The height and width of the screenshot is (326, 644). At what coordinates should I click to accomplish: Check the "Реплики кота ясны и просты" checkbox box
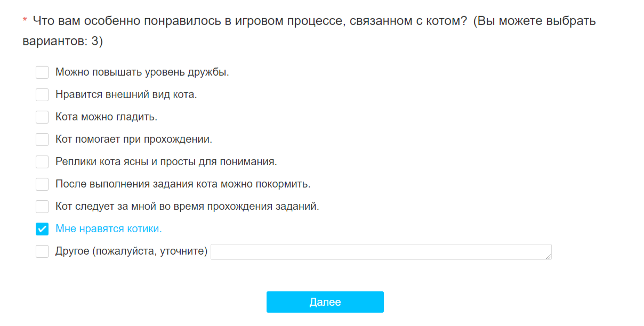pos(42,162)
